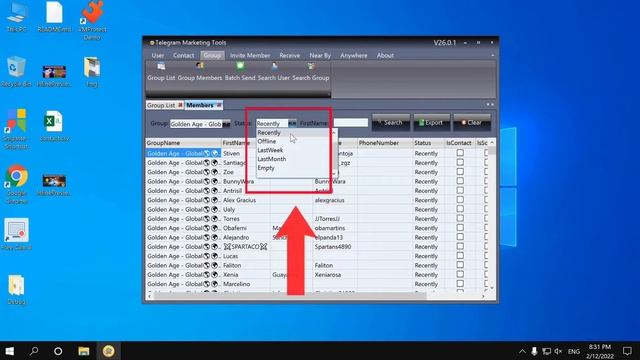
Task: Click the ENG language indicator
Action: click(573, 351)
